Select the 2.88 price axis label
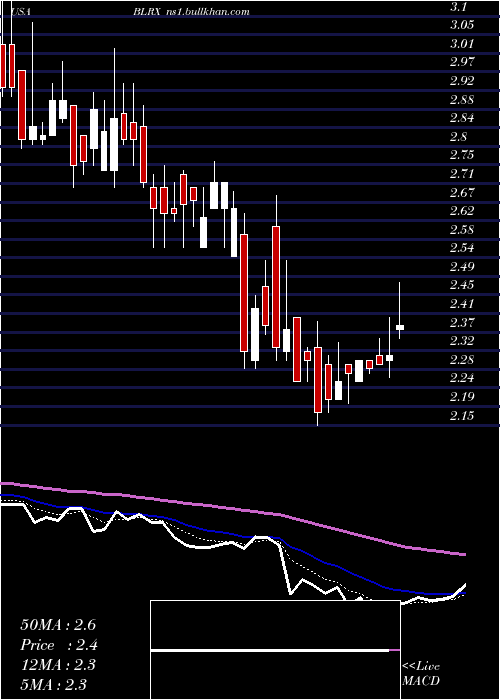 462,100
